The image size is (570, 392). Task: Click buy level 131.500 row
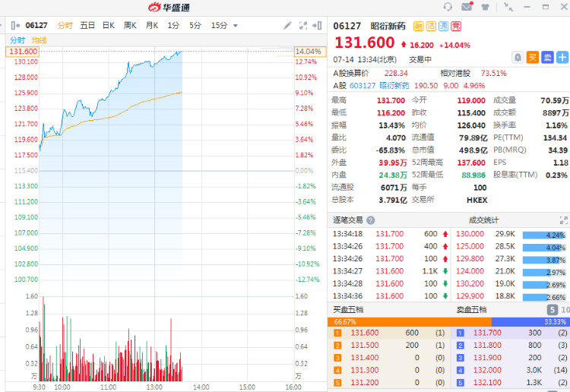pyautogui.click(x=389, y=345)
